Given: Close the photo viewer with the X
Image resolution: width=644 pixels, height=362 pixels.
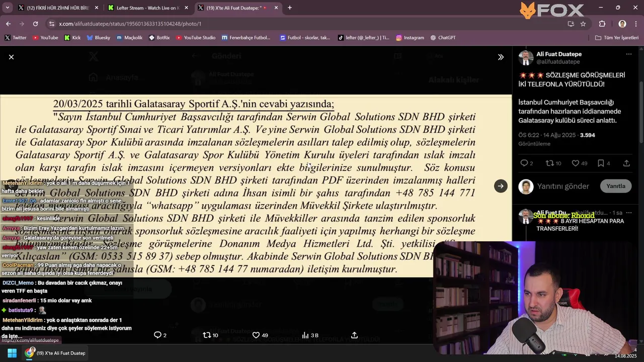Looking at the screenshot, I should 11,57.
